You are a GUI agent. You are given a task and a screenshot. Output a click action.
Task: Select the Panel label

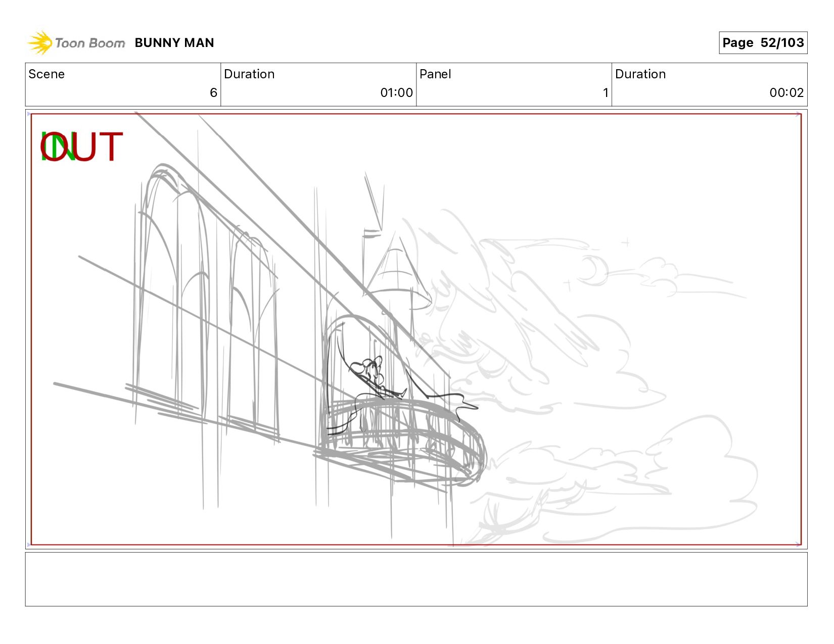[x=435, y=74]
